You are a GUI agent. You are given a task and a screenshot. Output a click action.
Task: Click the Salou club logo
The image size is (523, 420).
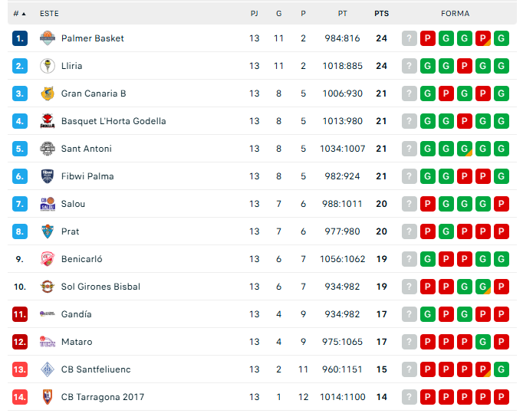(48, 204)
